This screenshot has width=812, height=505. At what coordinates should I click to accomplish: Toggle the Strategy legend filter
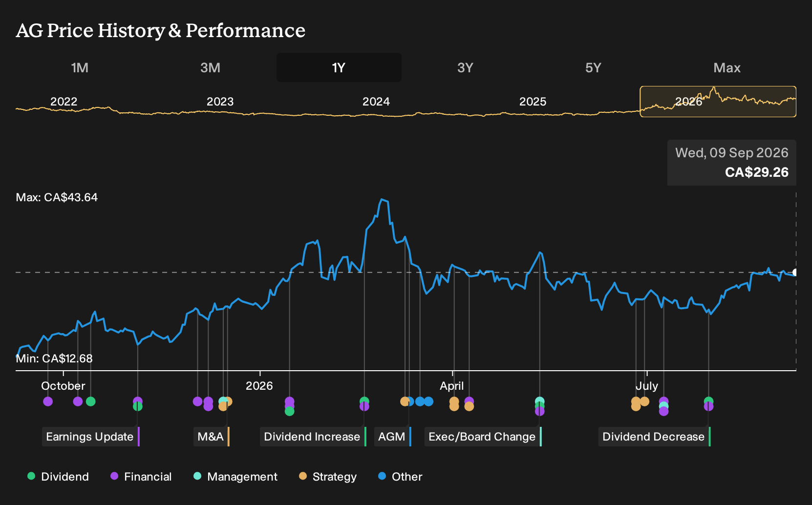328,477
